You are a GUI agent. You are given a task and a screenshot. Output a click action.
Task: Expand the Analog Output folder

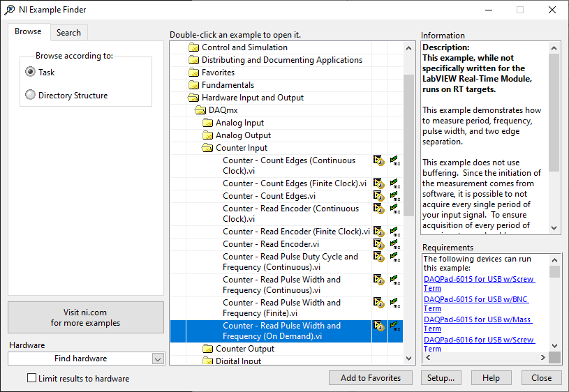coord(207,135)
